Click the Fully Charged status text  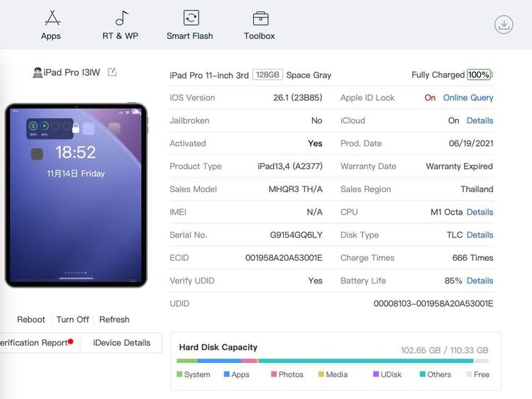[x=438, y=74]
